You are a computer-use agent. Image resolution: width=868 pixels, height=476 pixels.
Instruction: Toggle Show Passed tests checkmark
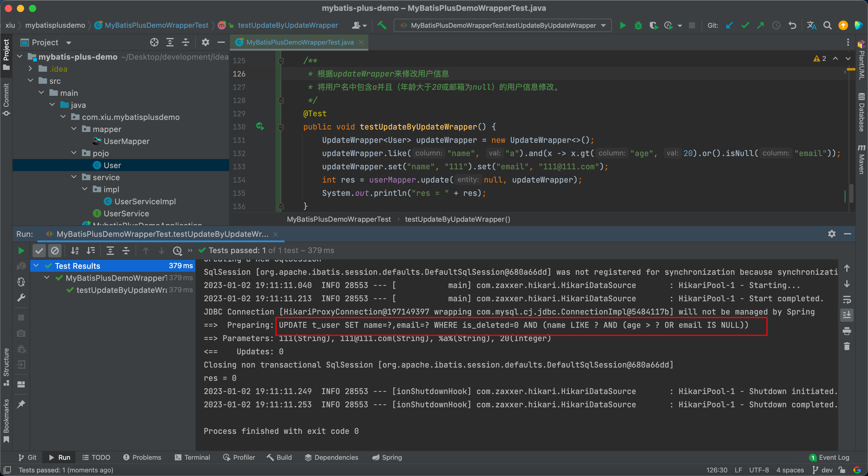tap(39, 250)
